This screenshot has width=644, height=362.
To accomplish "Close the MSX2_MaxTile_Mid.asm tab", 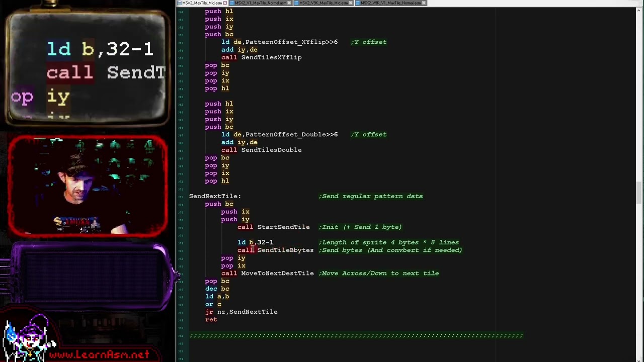I will click(x=225, y=3).
